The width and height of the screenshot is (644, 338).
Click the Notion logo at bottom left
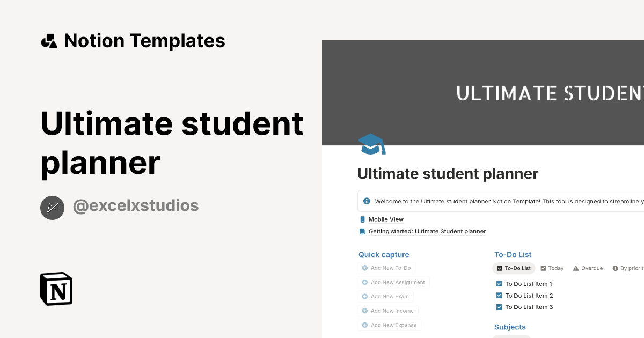pyautogui.click(x=56, y=289)
